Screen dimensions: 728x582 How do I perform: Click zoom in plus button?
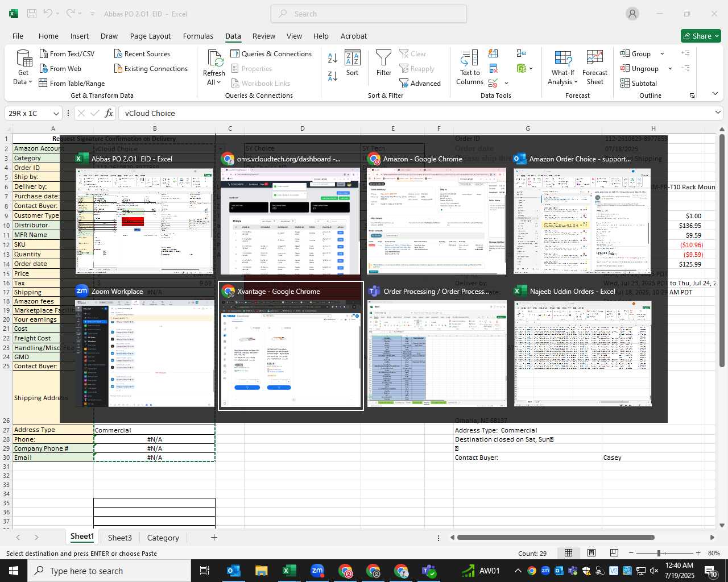[698, 553]
